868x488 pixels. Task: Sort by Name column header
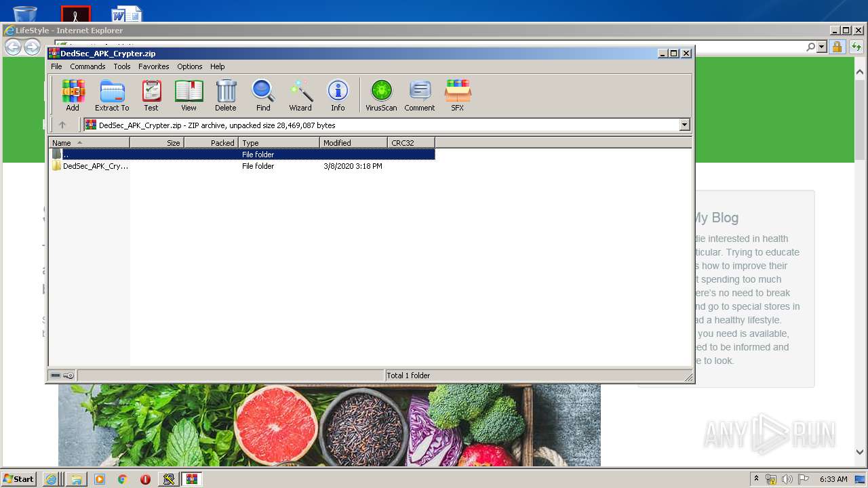pos(89,142)
